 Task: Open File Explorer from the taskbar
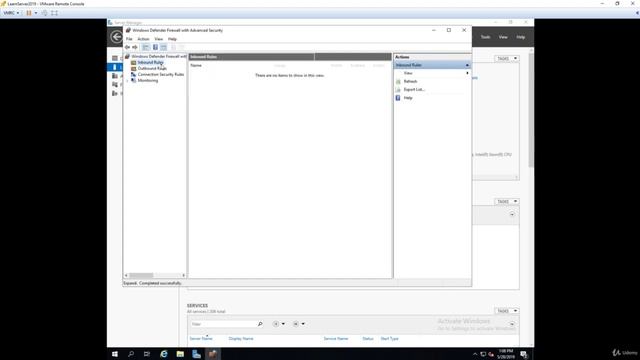pos(180,354)
